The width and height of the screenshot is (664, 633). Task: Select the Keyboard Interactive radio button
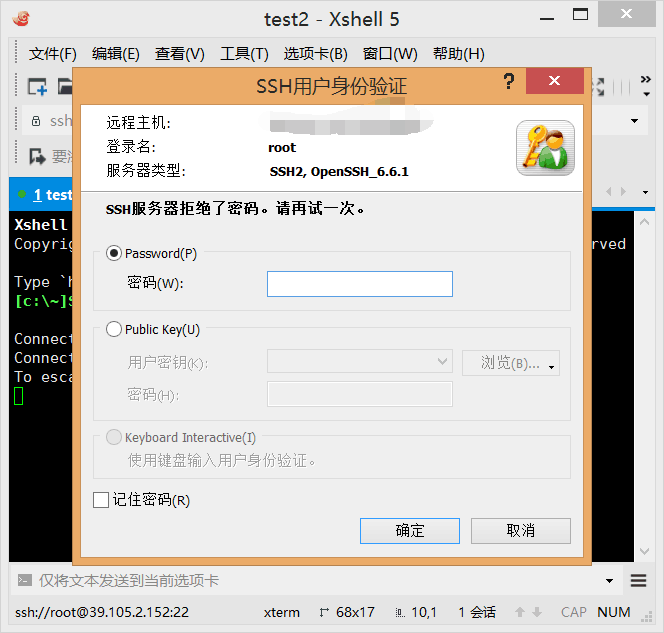click(x=114, y=437)
